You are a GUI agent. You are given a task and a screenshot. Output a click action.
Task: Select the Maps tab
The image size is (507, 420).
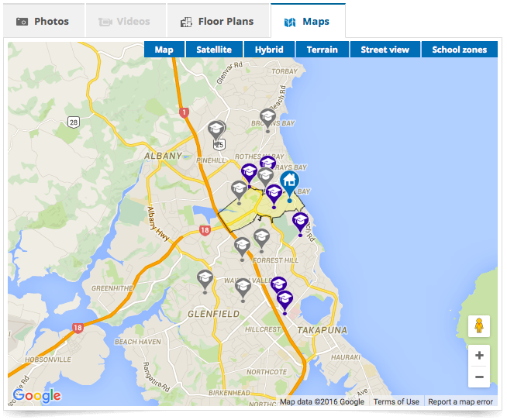click(308, 22)
